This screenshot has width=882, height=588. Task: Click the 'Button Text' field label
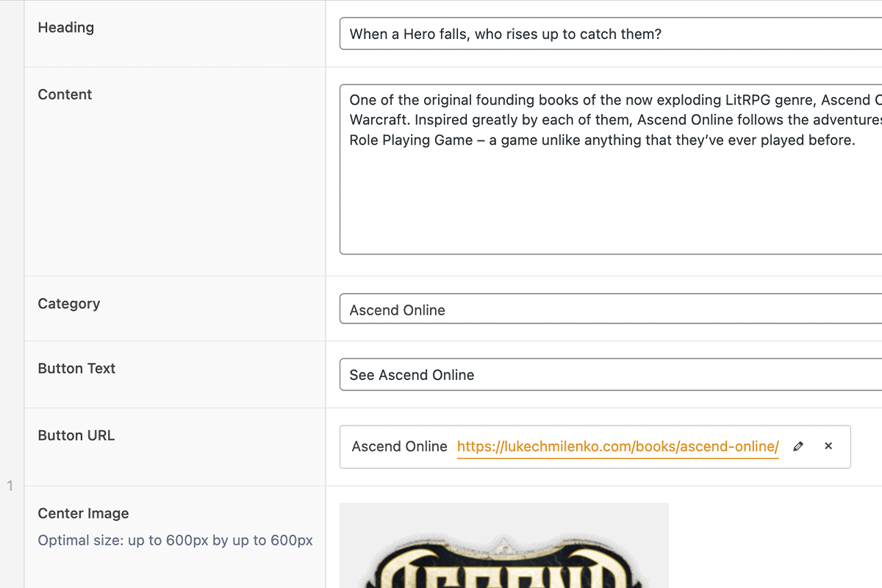point(76,369)
